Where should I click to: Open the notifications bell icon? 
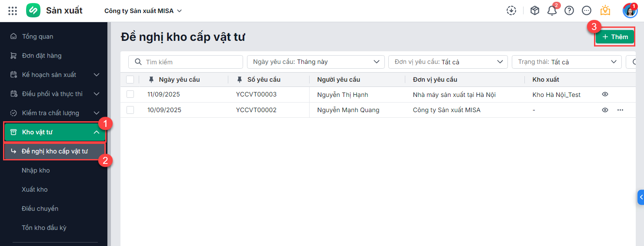(552, 11)
